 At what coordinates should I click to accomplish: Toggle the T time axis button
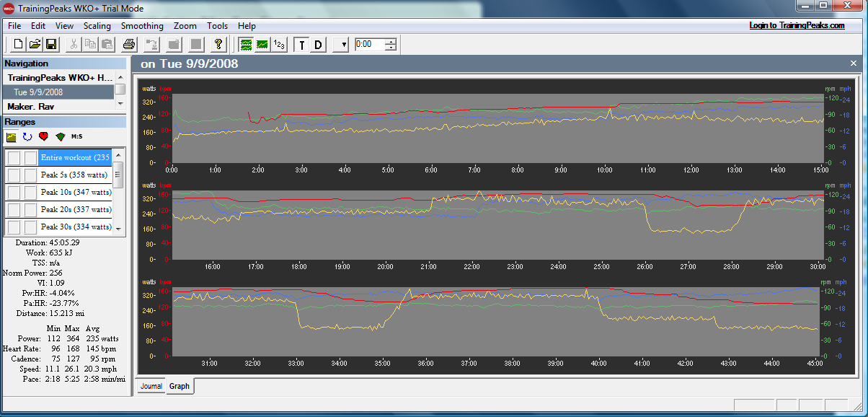tap(302, 45)
